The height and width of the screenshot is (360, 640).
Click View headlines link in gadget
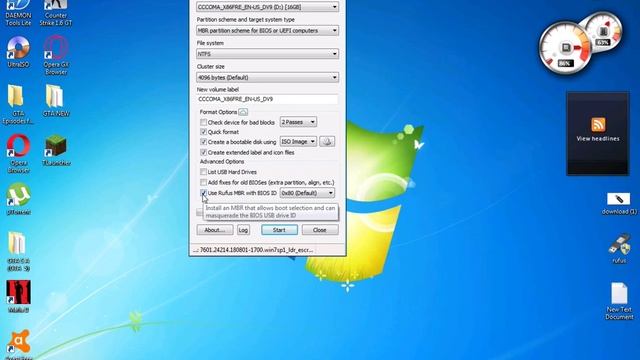(x=598, y=139)
